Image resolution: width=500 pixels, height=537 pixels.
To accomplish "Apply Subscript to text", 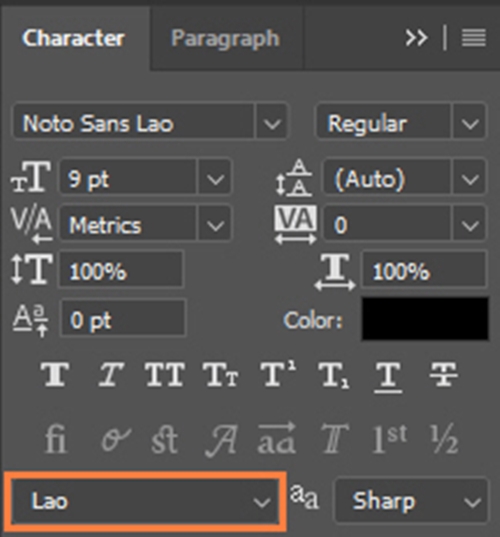I will pyautogui.click(x=334, y=376).
